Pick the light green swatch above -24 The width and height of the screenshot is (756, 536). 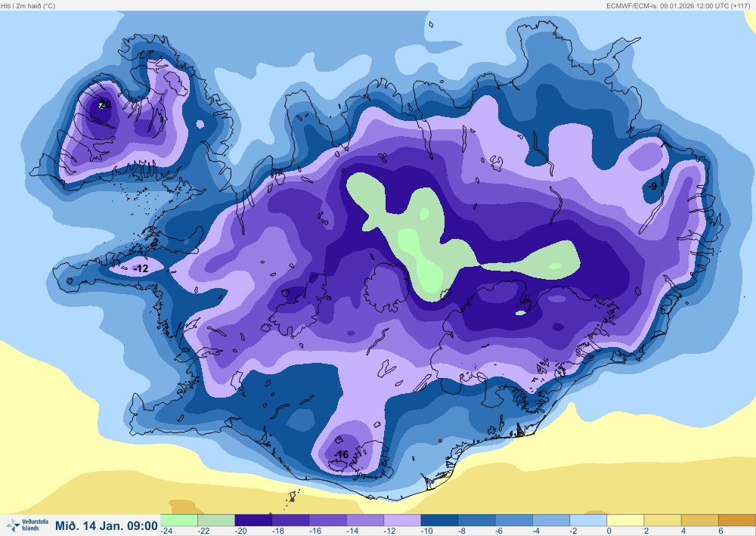(x=179, y=520)
